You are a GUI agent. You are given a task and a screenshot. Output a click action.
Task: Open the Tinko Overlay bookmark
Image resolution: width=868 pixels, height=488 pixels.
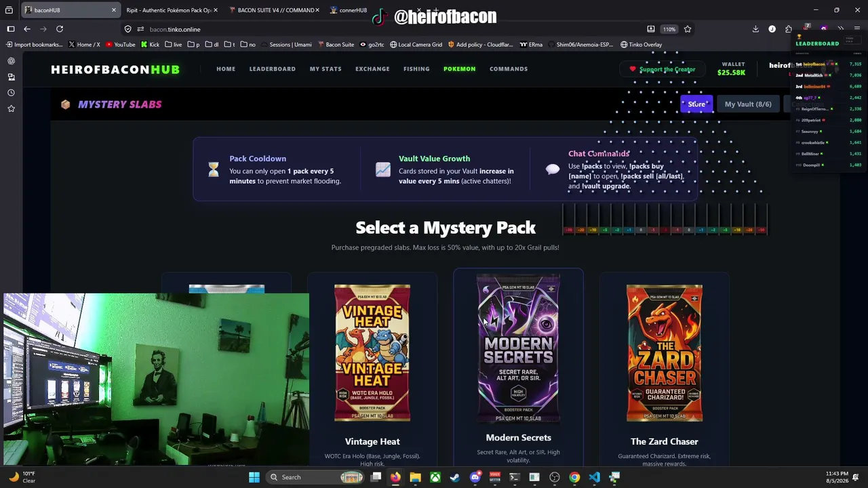tap(641, 45)
